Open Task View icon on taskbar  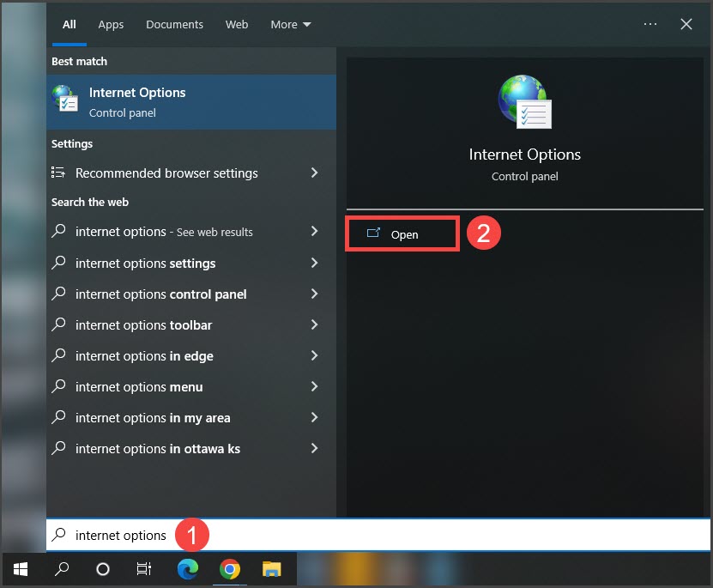(143, 569)
